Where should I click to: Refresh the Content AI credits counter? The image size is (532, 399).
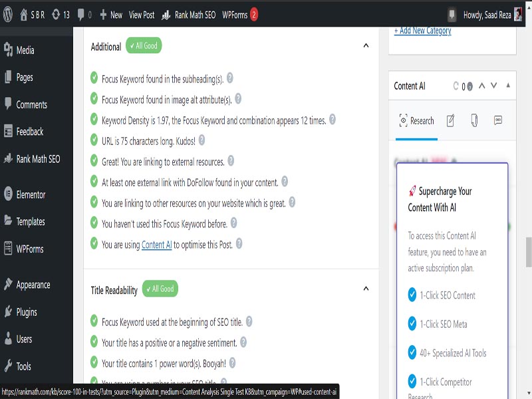tap(456, 85)
